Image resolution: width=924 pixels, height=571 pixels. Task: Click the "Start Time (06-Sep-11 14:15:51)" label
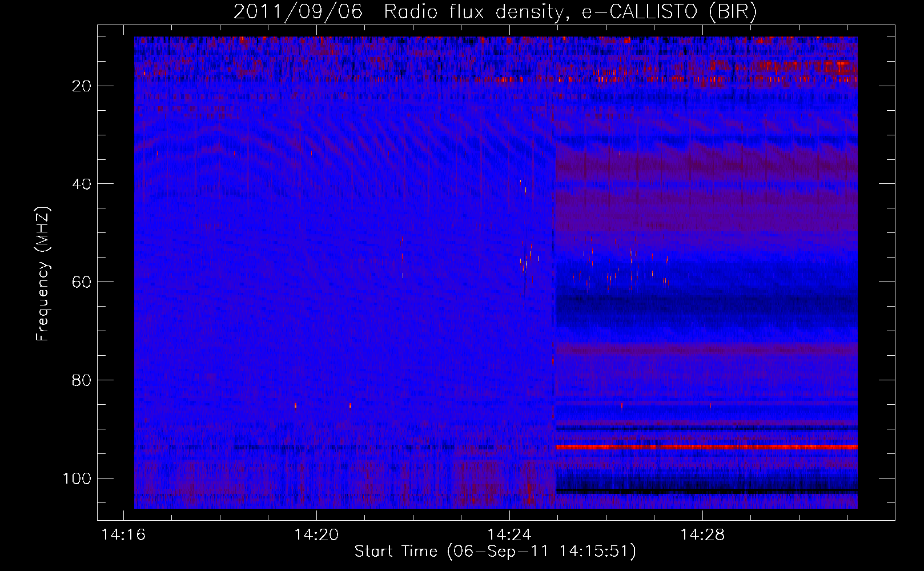495,552
